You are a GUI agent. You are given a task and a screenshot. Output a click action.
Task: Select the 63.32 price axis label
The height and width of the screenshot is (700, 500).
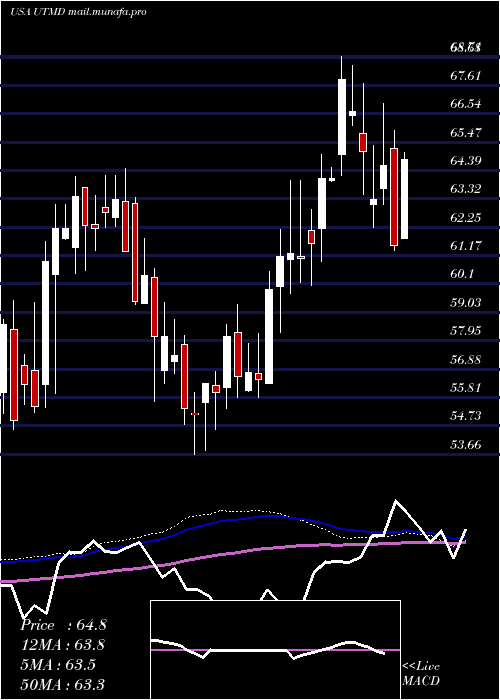466,189
